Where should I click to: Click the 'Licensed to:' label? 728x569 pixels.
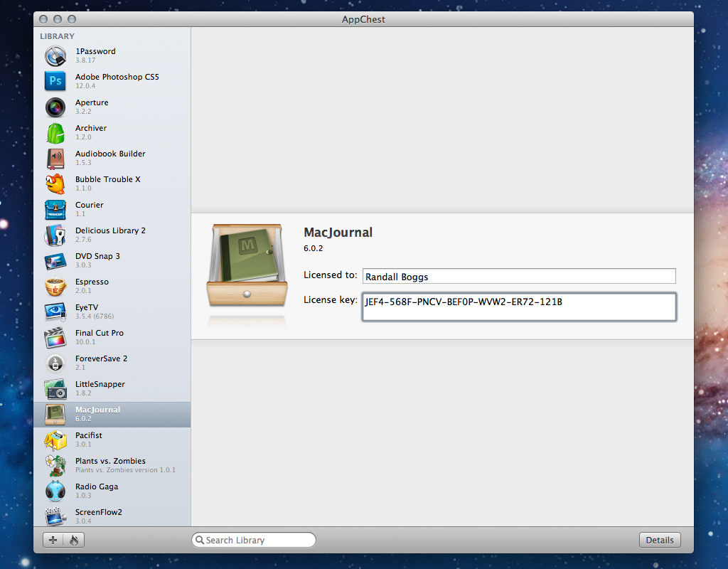point(330,275)
